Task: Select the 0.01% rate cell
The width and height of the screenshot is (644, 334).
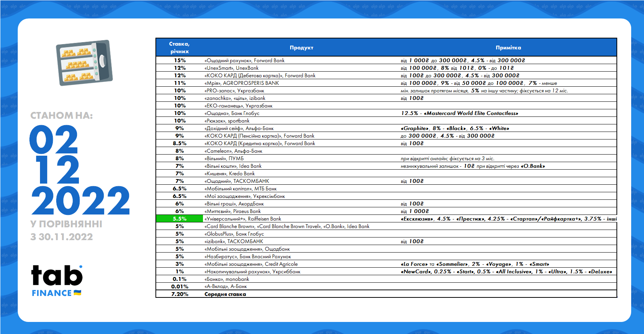Action: click(x=180, y=287)
